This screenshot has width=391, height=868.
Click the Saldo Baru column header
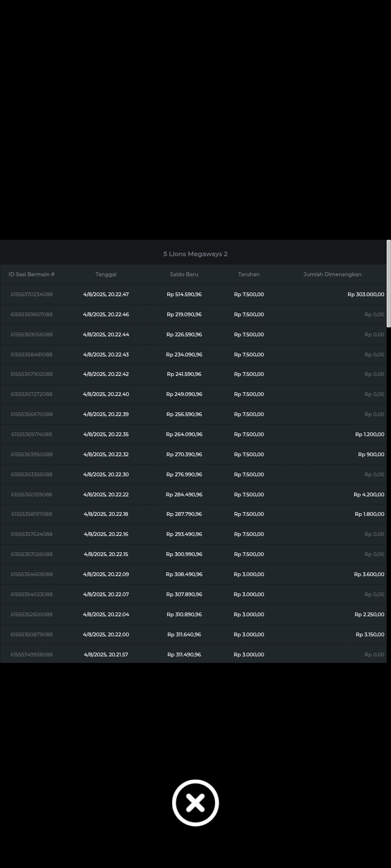coord(184,275)
